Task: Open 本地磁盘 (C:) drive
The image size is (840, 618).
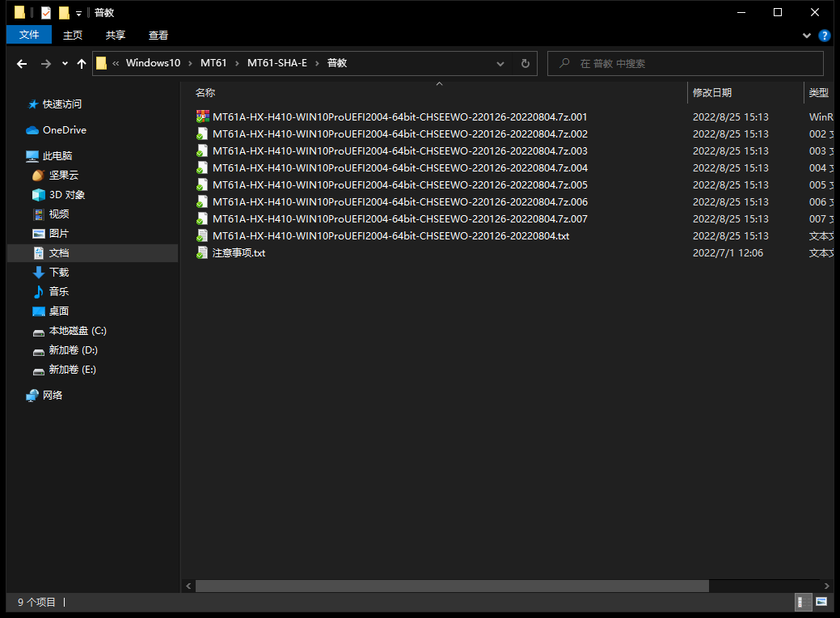Action: 78,331
